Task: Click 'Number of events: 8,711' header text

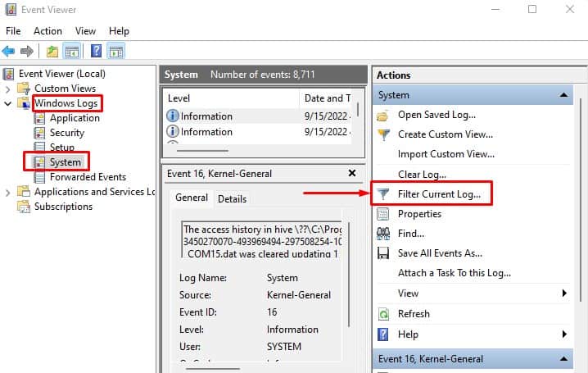Action: coord(263,75)
